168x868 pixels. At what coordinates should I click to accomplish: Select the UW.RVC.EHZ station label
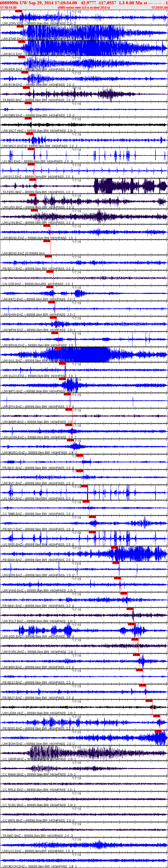tap(38, 483)
